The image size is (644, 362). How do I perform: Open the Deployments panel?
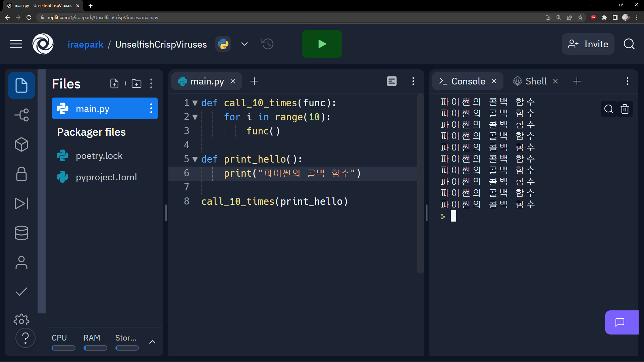pyautogui.click(x=21, y=203)
